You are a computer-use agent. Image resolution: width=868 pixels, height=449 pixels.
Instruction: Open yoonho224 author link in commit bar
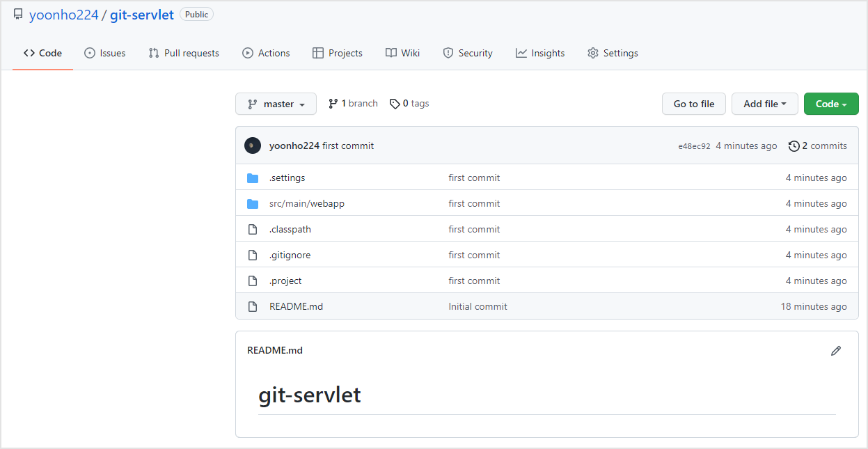[x=294, y=145]
